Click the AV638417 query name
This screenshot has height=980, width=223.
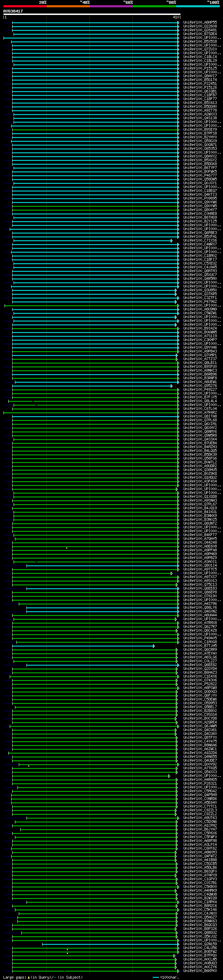click(x=13, y=11)
